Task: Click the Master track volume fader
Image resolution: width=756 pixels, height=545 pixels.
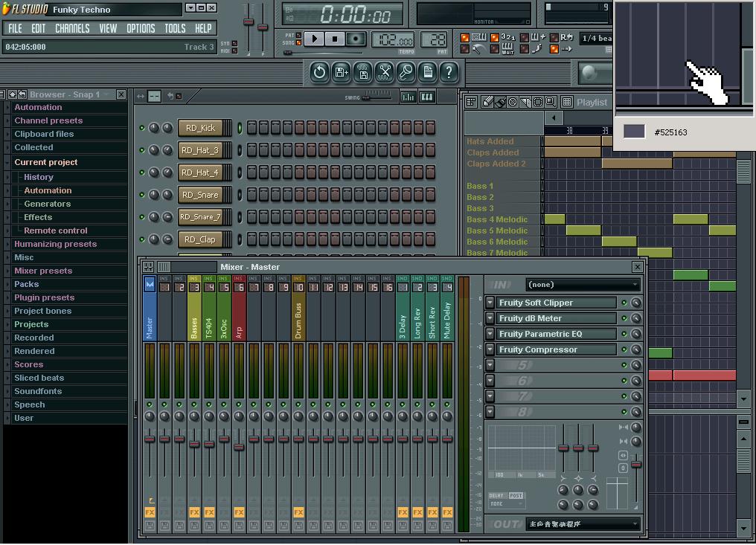Action: (150, 439)
